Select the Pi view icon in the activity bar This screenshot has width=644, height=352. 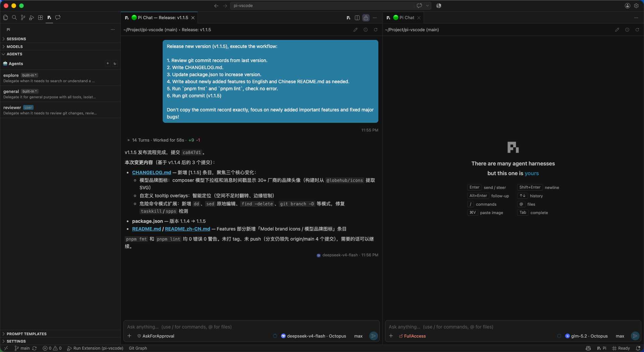point(49,17)
